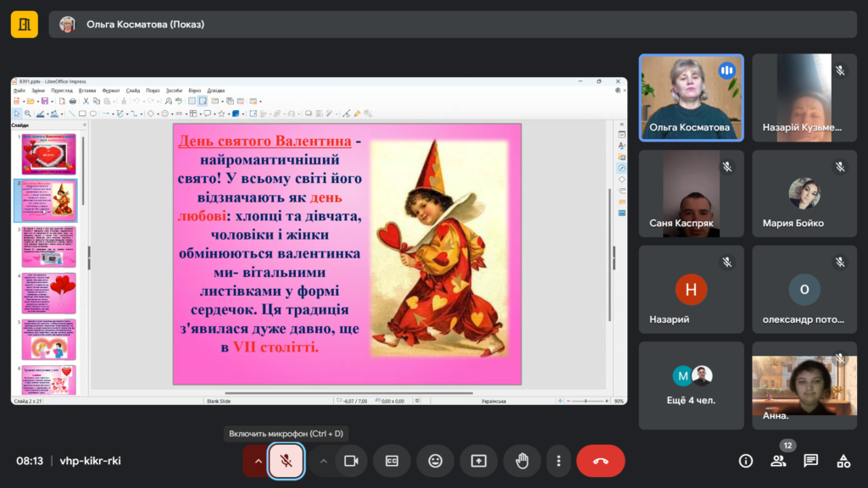
Task: Expand video settings arrow beside camera
Action: pos(322,461)
